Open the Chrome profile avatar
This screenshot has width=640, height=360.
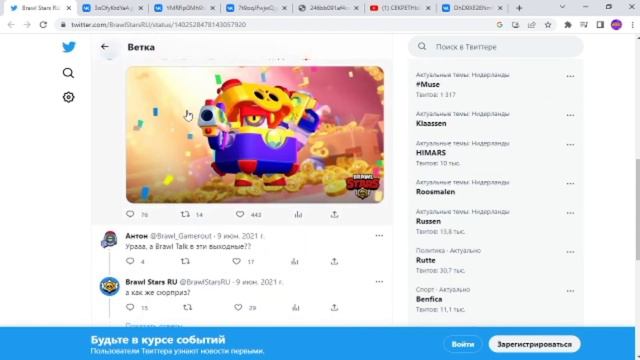coord(616,25)
